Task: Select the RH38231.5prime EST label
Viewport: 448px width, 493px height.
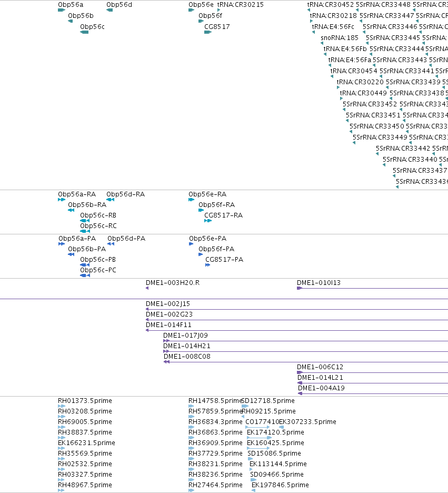Action: click(x=215, y=464)
